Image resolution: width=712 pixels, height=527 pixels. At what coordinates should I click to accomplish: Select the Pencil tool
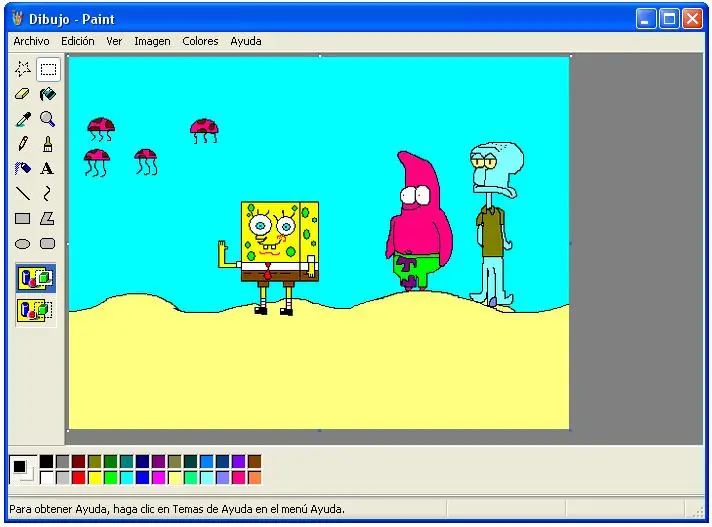[23, 144]
